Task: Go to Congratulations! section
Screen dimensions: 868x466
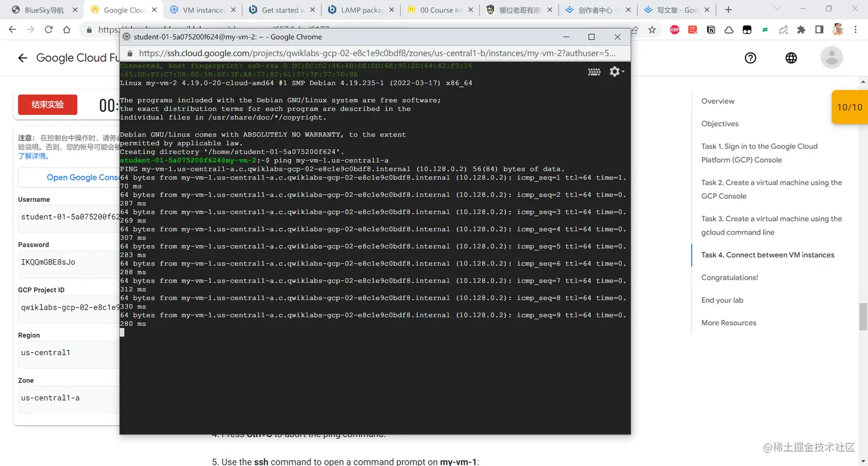Action: (x=730, y=278)
